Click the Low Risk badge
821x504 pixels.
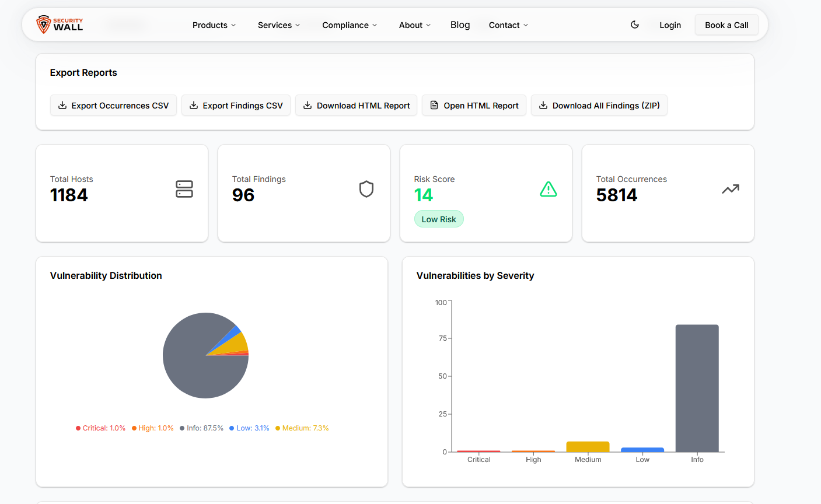click(x=439, y=219)
